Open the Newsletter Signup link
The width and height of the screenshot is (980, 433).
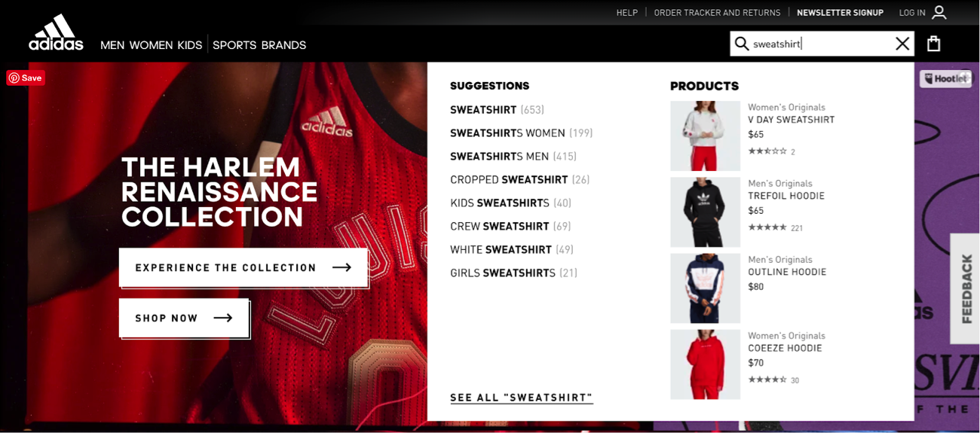[x=840, y=13]
